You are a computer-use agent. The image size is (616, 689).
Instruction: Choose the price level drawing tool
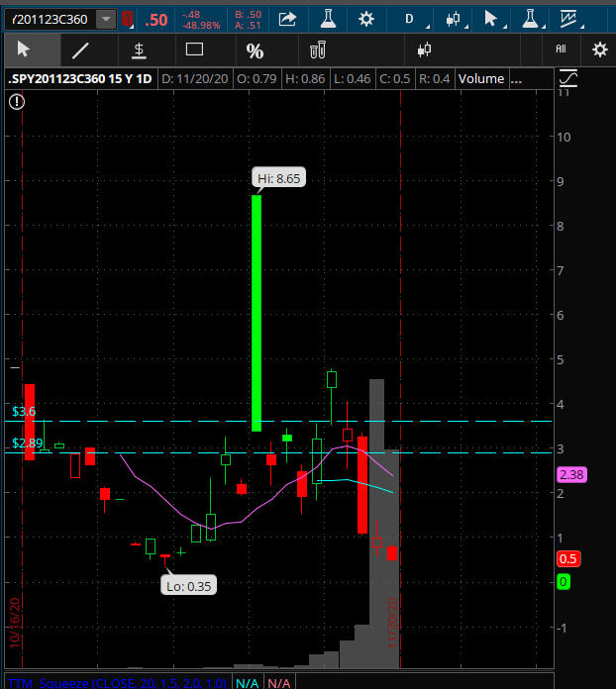139,49
